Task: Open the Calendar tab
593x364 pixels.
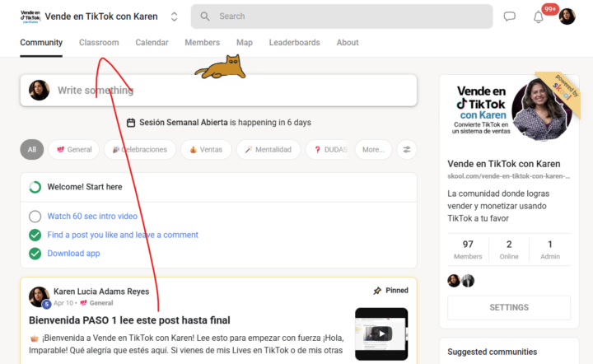Action: tap(152, 43)
